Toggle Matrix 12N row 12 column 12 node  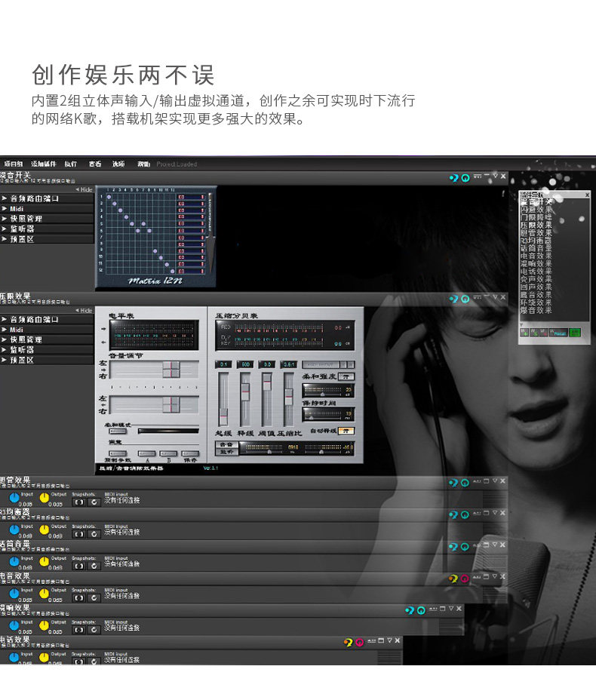coord(172,271)
